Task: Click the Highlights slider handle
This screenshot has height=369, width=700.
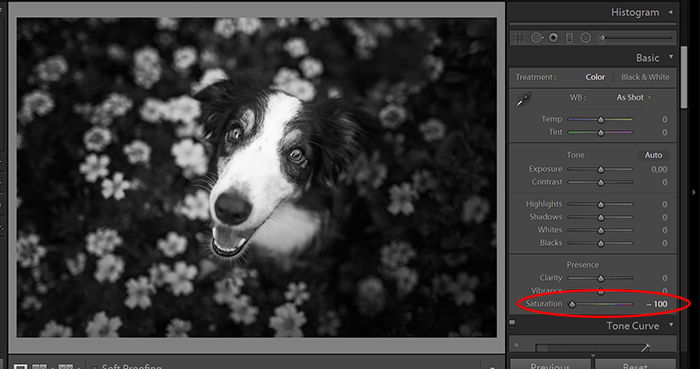Action: pyautogui.click(x=601, y=204)
